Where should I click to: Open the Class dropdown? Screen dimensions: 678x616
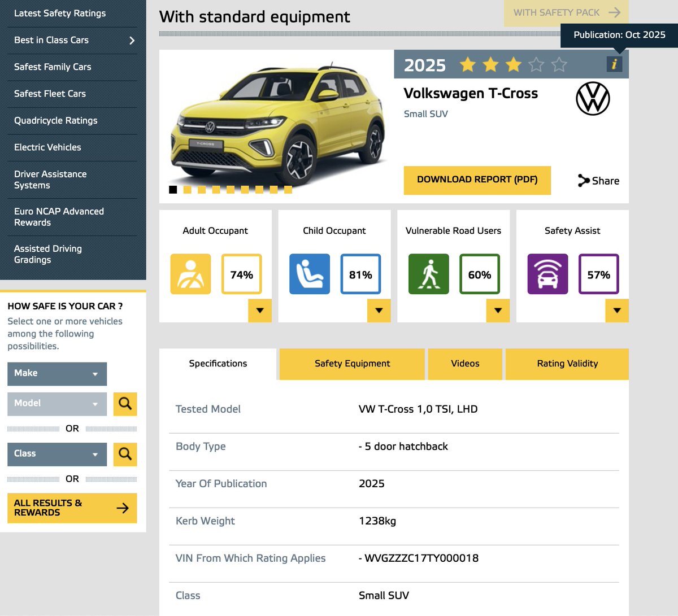pos(57,454)
